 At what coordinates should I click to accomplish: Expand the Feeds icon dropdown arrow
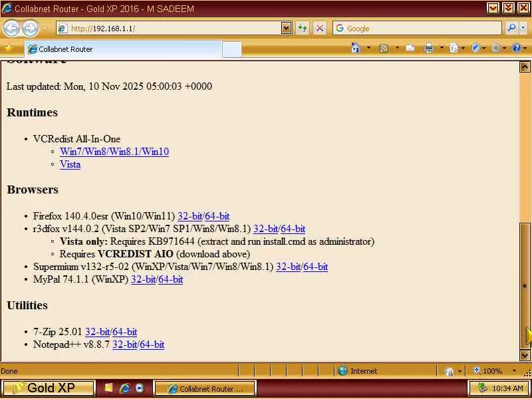coord(396,48)
